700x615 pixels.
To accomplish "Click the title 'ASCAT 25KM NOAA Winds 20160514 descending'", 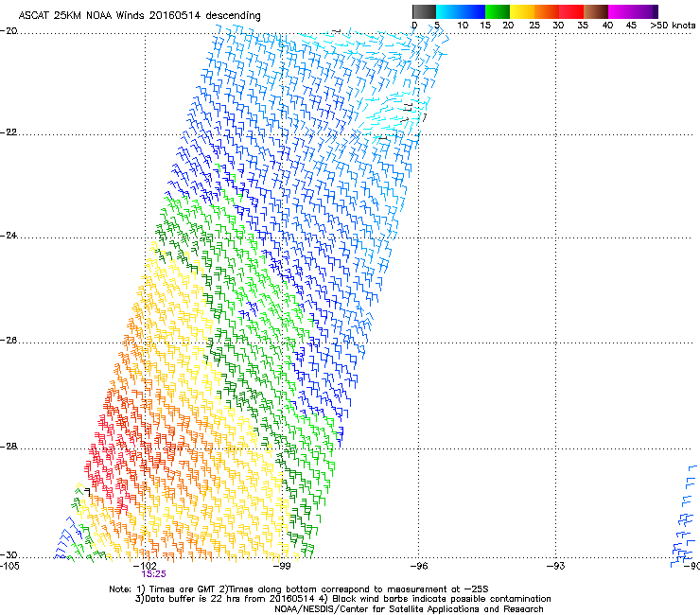I will [x=139, y=15].
